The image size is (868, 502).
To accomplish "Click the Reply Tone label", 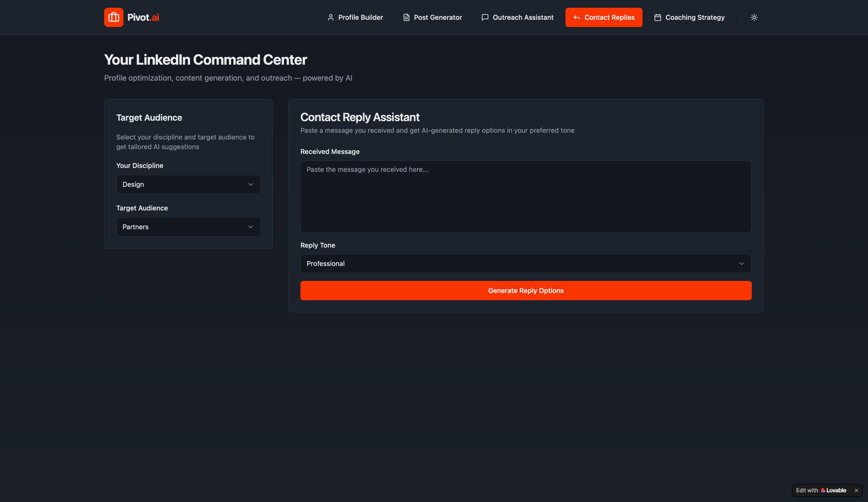I will (318, 245).
